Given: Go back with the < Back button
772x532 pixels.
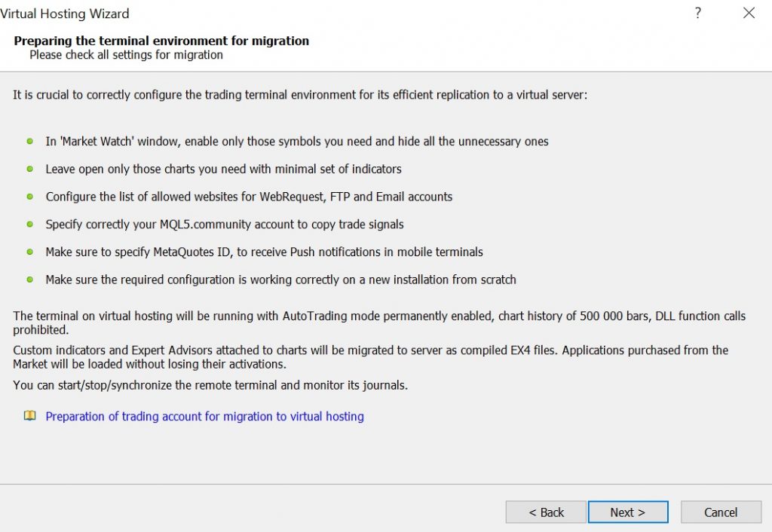Looking at the screenshot, I should click(x=546, y=512).
